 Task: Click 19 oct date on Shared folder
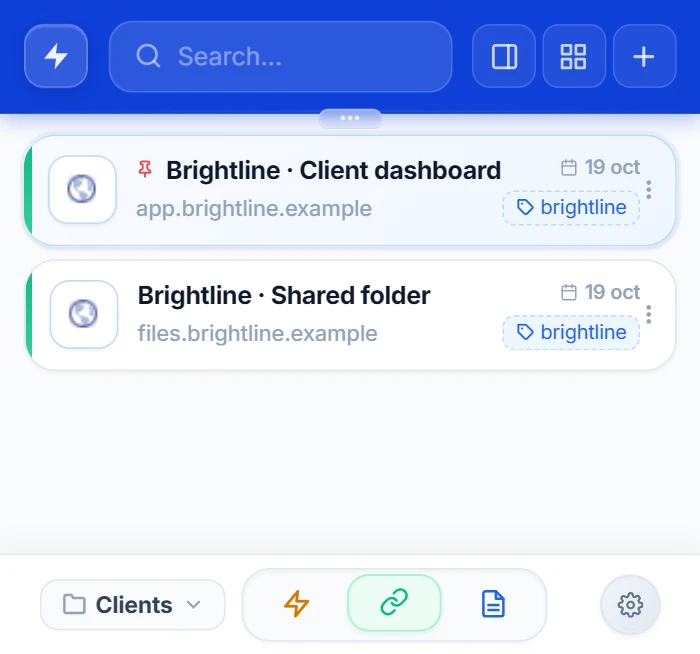pos(600,292)
